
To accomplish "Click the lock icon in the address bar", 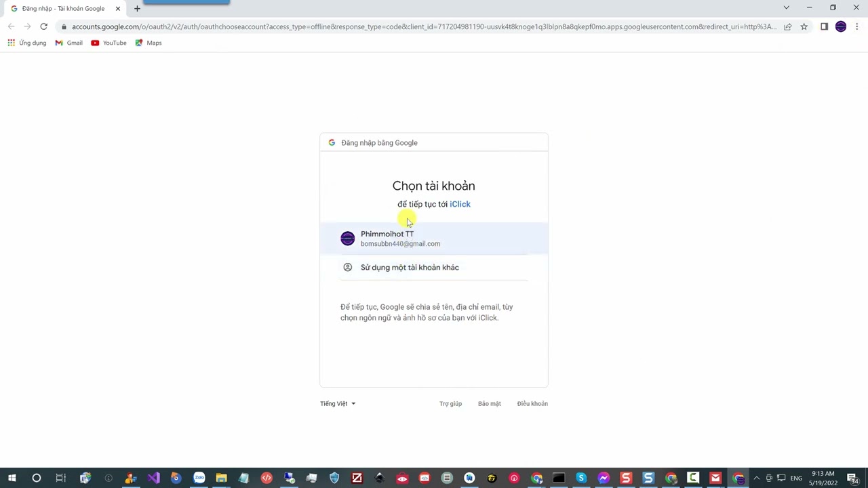I will click(x=64, y=27).
